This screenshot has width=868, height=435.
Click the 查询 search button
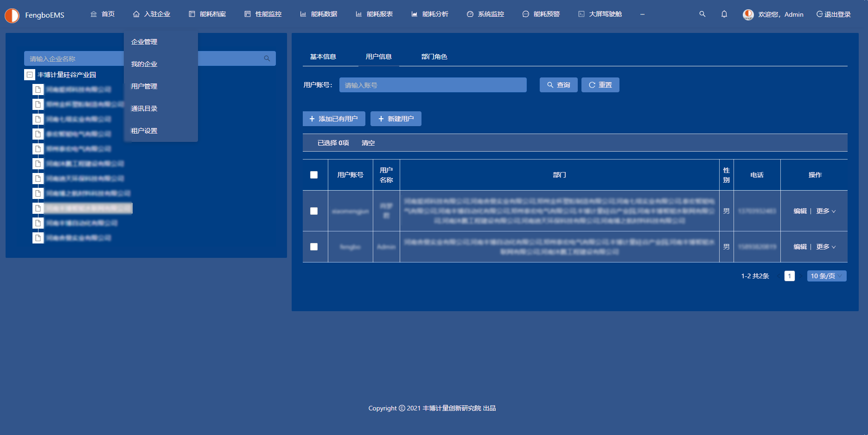tap(558, 85)
